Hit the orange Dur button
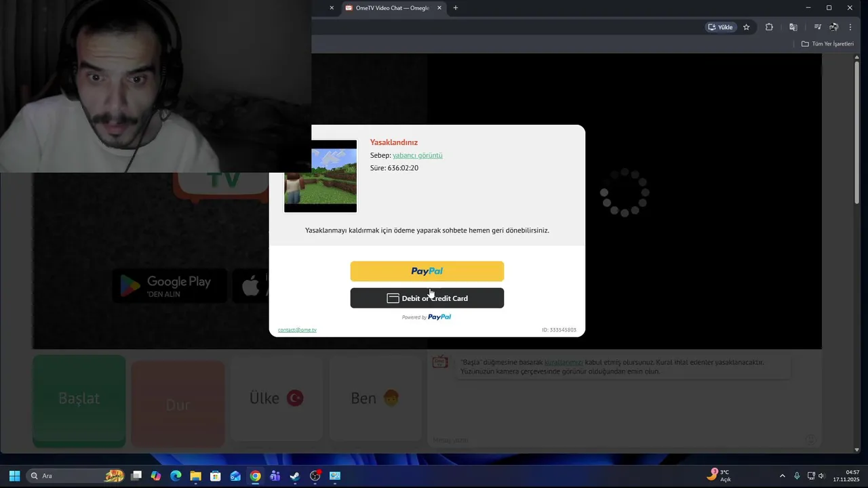This screenshot has height=488, width=868. tap(178, 404)
